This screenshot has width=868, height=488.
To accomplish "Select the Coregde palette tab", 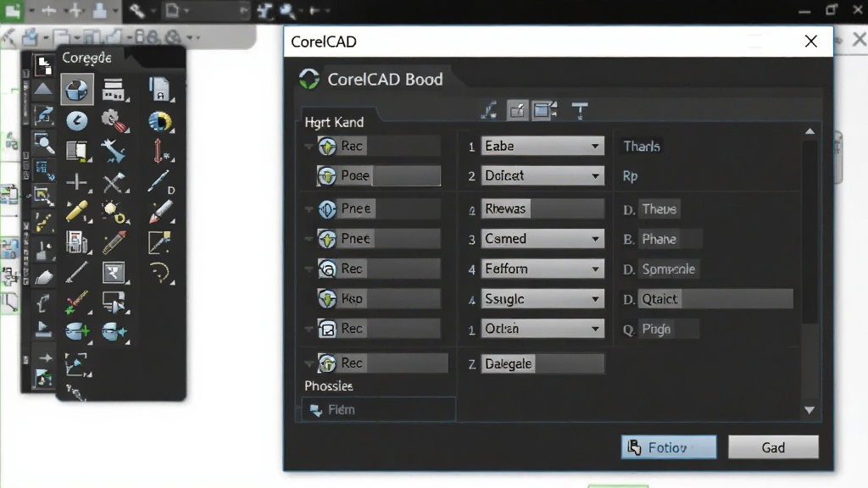I will pos(87,58).
